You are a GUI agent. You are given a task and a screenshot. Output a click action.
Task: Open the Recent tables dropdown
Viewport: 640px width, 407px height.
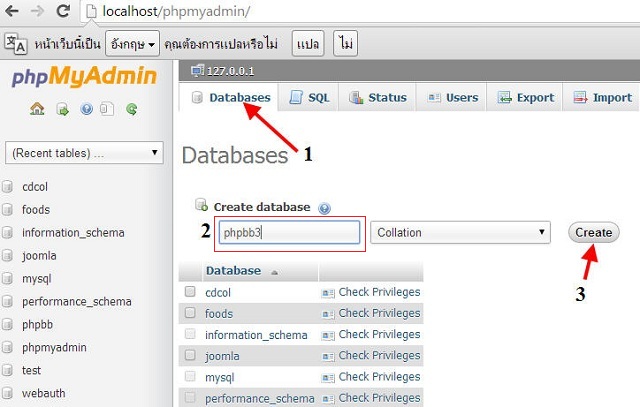click(x=84, y=153)
